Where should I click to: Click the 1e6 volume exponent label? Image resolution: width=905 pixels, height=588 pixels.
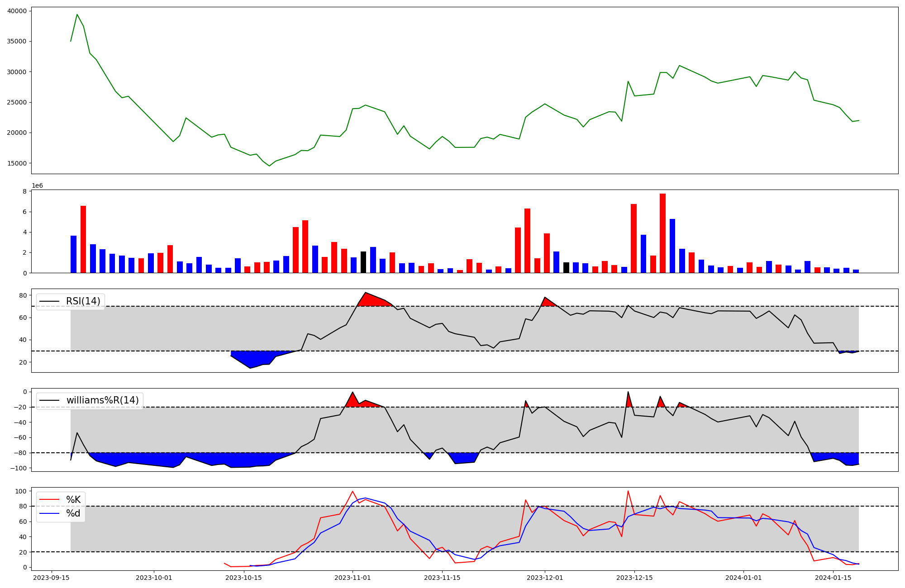pos(37,186)
